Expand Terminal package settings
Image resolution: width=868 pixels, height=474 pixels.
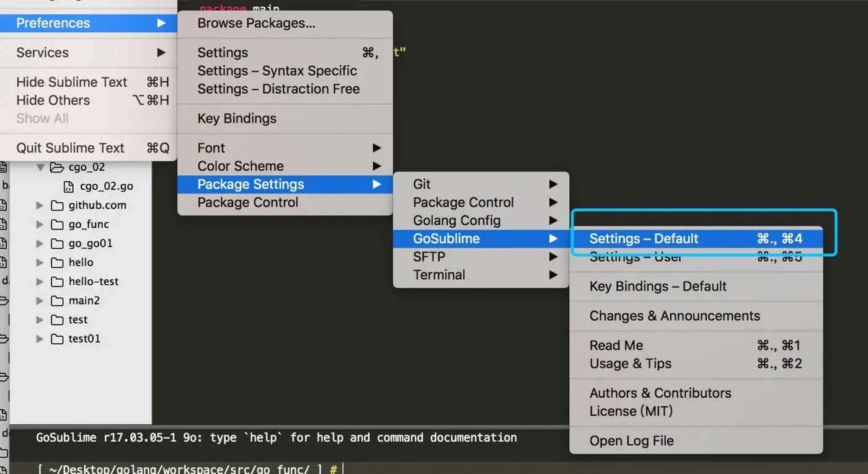tap(481, 274)
